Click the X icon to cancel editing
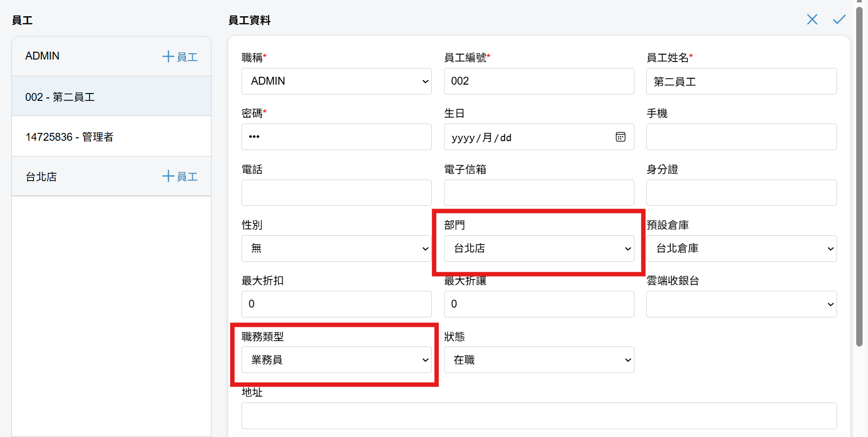868x437 pixels. click(x=812, y=19)
